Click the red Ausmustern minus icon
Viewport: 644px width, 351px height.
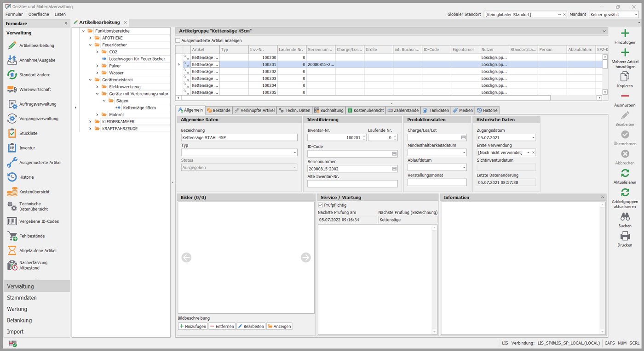coord(625,96)
